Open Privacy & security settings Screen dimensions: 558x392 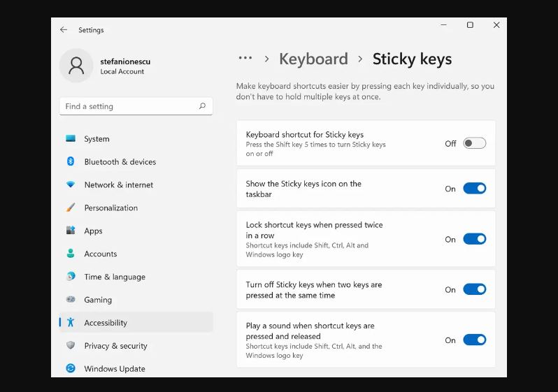tap(136, 345)
